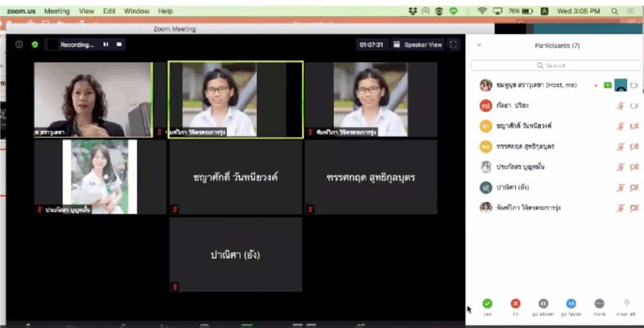Open the Meeting menu
This screenshot has width=644, height=328.
57,11
